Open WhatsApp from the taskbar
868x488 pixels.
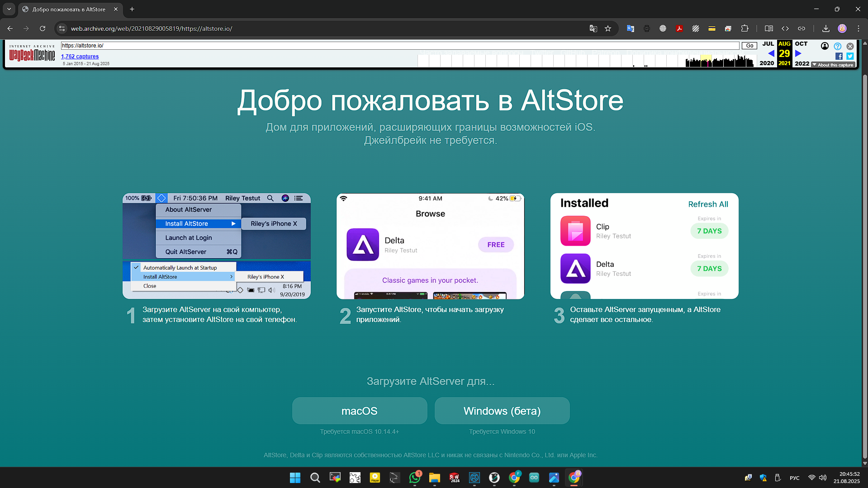point(414,478)
